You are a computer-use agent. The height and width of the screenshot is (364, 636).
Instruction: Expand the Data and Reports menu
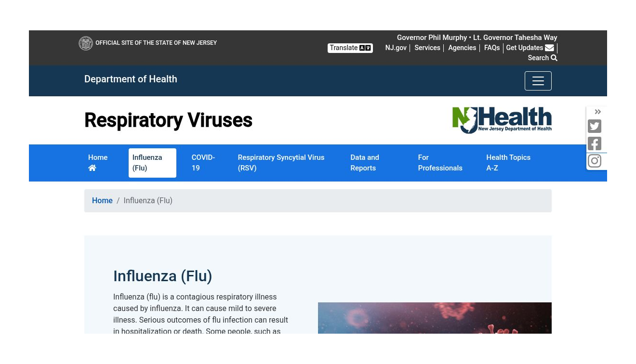tap(365, 163)
